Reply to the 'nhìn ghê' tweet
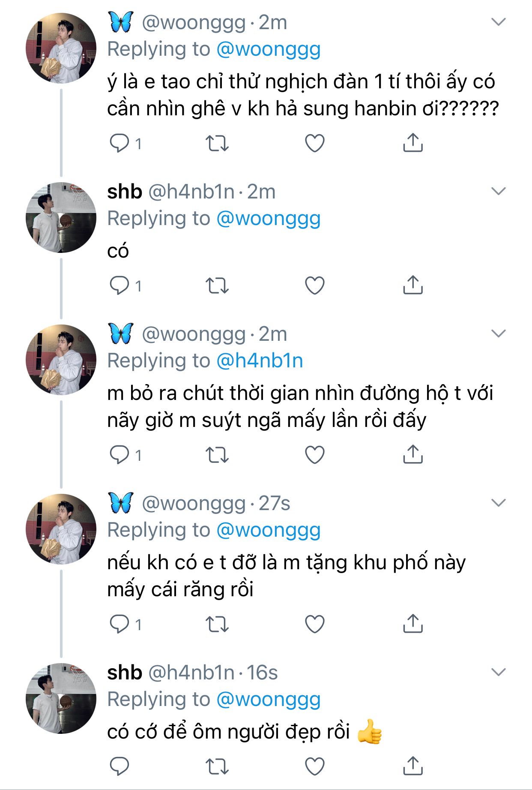 click(120, 143)
